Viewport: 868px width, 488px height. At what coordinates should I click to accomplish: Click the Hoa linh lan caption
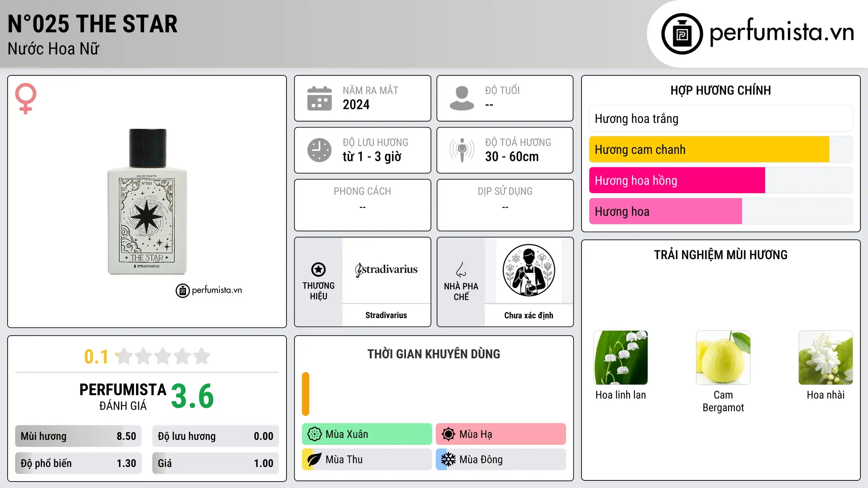(621, 395)
